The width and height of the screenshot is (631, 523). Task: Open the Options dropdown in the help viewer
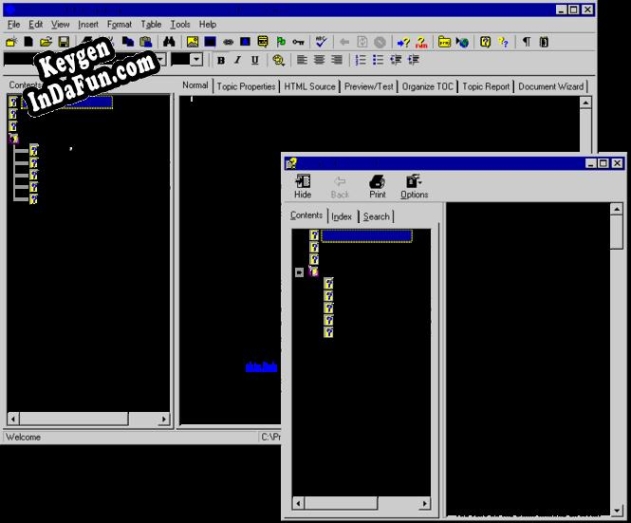click(x=414, y=187)
